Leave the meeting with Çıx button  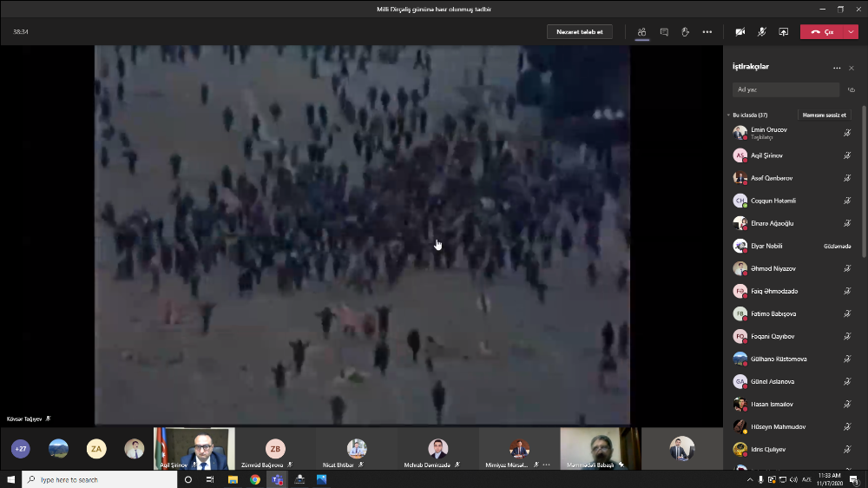(x=822, y=32)
